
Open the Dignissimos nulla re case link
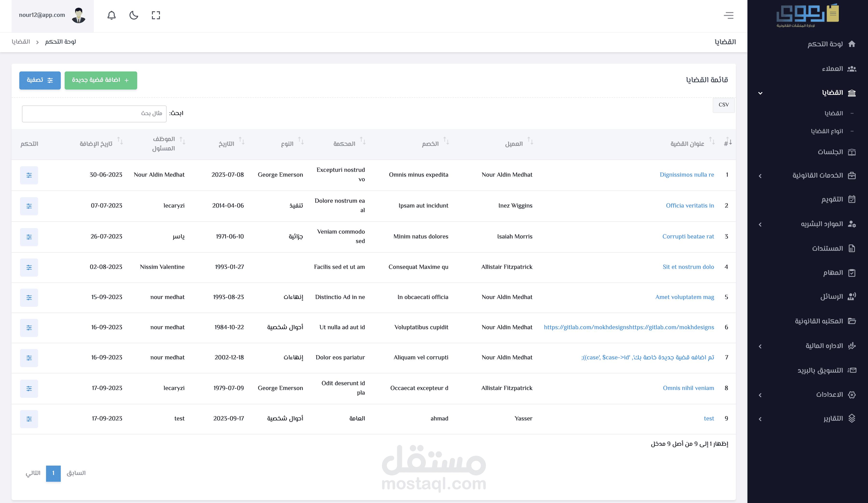[686, 175]
